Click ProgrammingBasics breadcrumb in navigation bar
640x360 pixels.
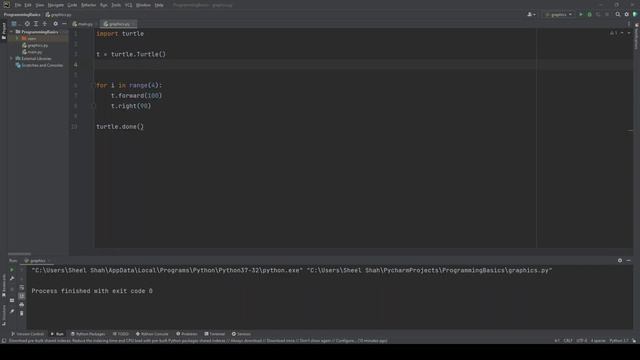22,15
